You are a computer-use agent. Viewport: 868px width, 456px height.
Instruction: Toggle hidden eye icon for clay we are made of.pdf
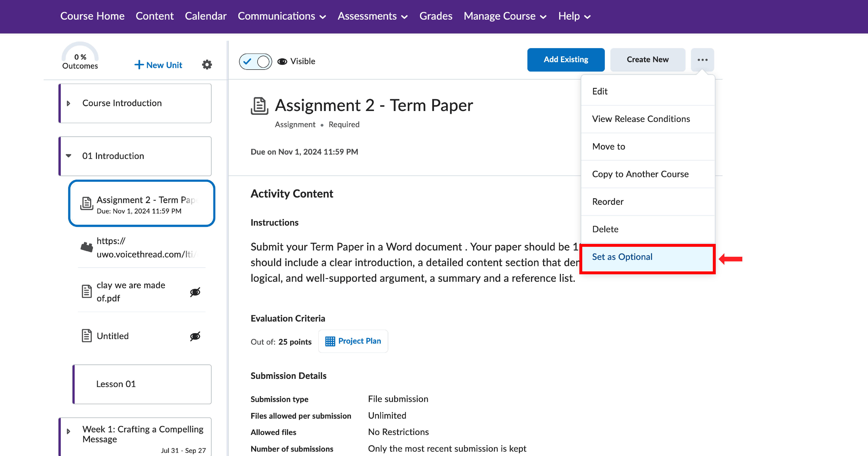click(x=195, y=292)
